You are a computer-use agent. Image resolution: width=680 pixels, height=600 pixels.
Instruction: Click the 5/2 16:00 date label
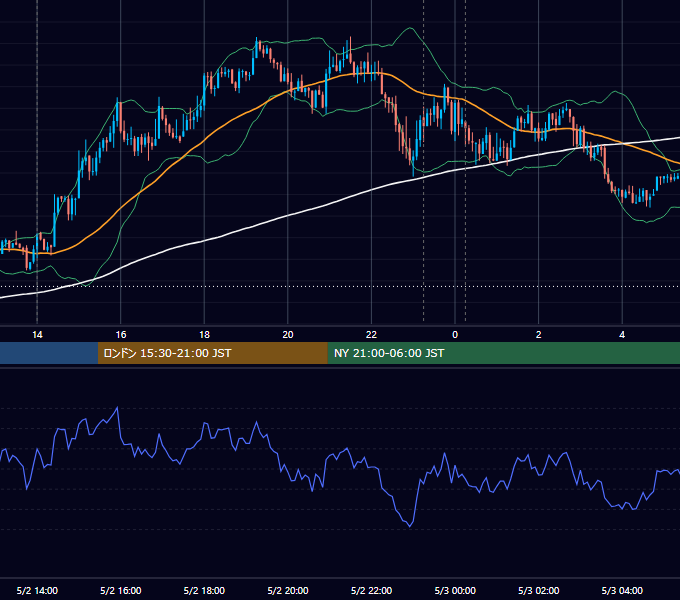(x=121, y=590)
